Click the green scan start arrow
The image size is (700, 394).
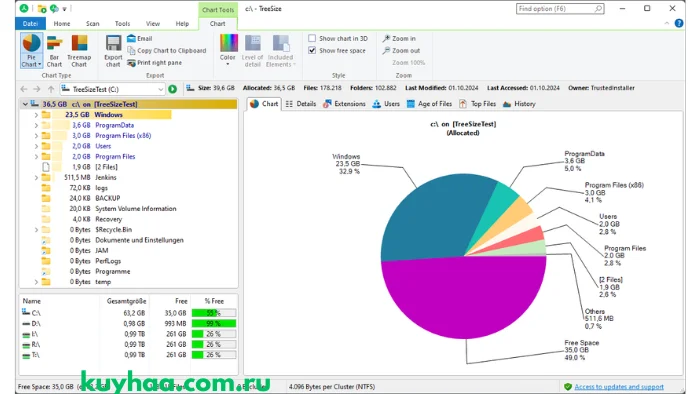point(172,89)
